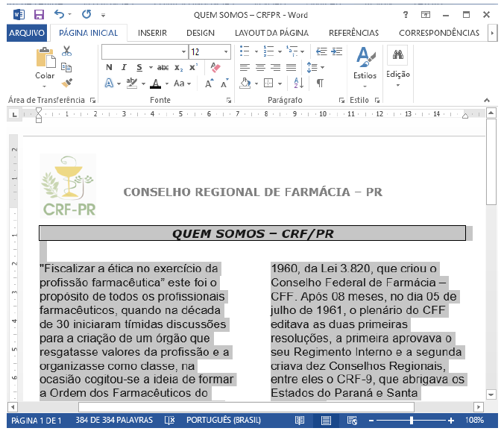Align text left
The image size is (504, 434).
245,68
